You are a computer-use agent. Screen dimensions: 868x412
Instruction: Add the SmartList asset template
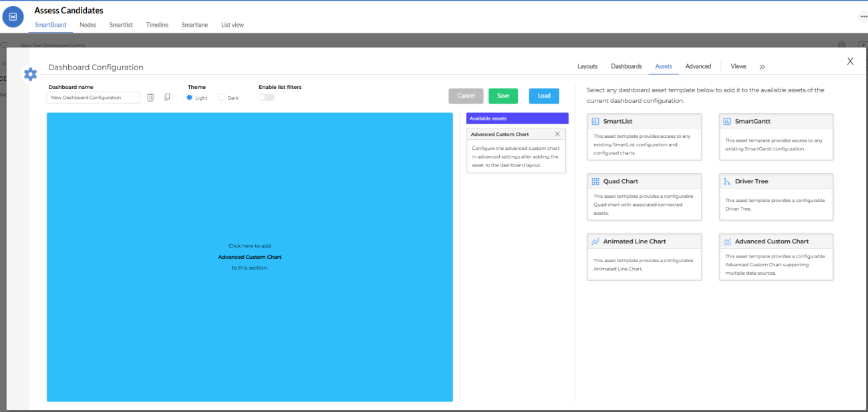tap(644, 136)
